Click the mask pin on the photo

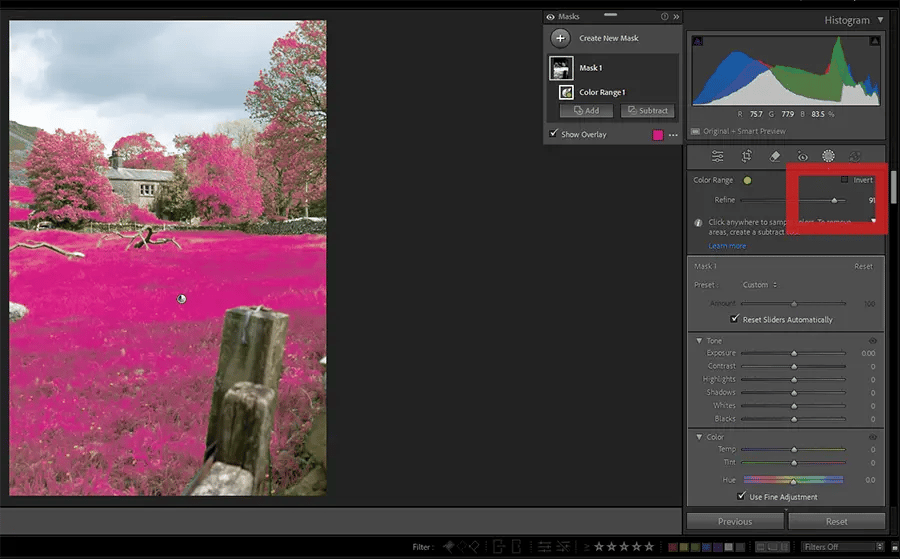tap(181, 299)
